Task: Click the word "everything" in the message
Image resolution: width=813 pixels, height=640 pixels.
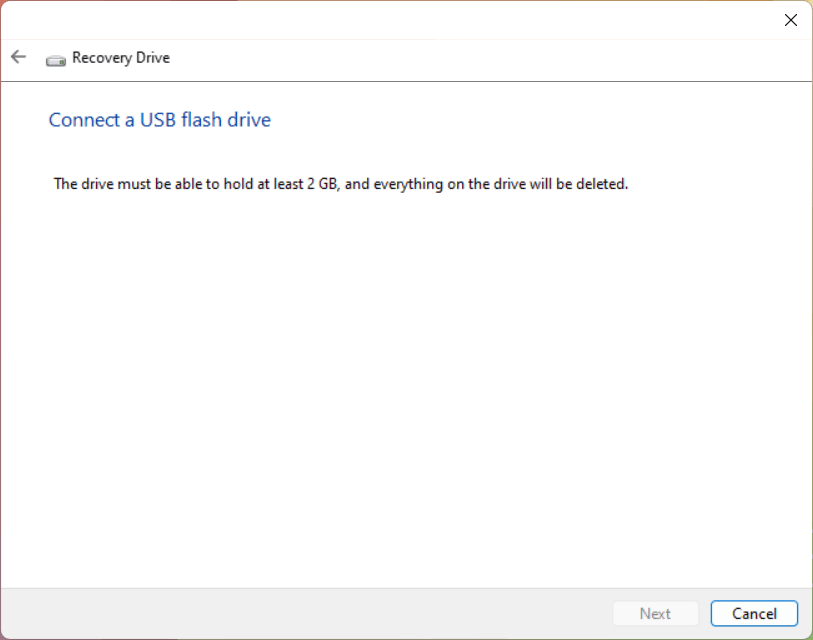Action: (409, 185)
